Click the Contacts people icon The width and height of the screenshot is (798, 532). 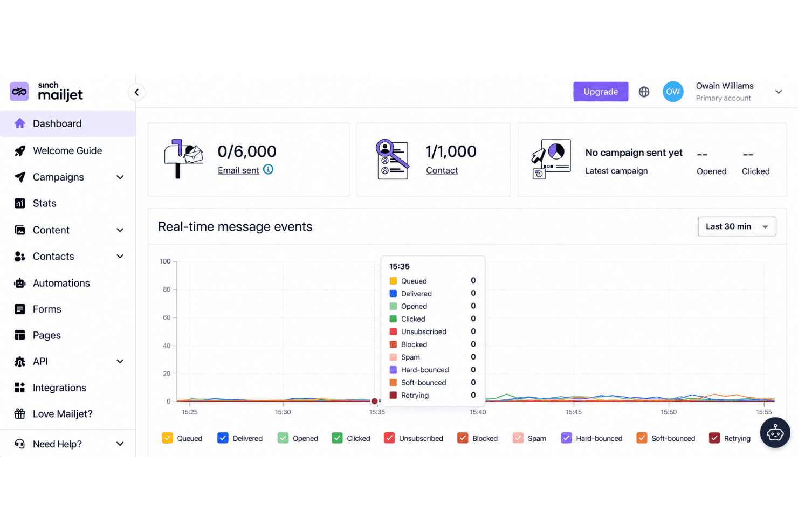pyautogui.click(x=20, y=257)
